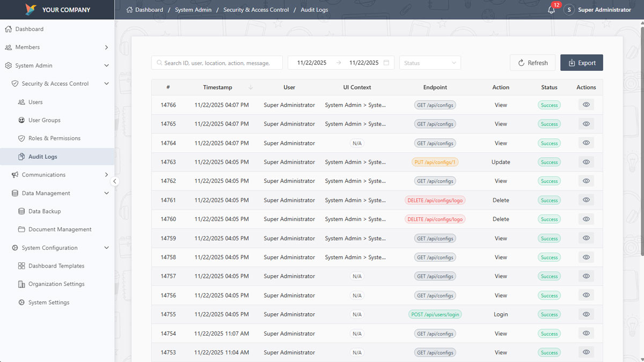The width and height of the screenshot is (644, 362).
Task: Click the Refresh button
Action: (x=533, y=63)
